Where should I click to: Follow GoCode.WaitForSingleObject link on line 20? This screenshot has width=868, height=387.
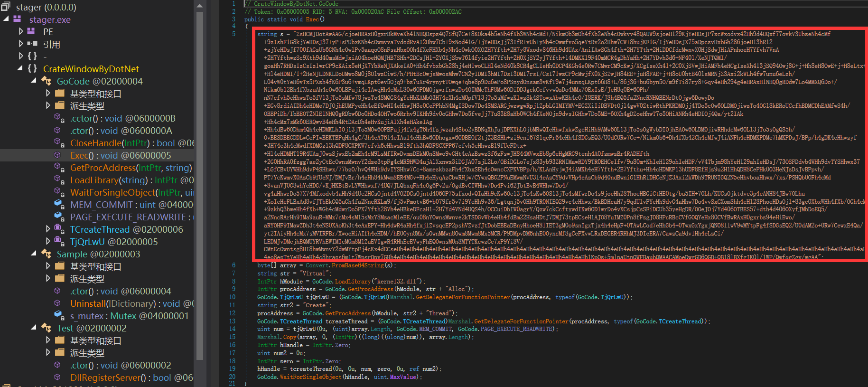299,377
